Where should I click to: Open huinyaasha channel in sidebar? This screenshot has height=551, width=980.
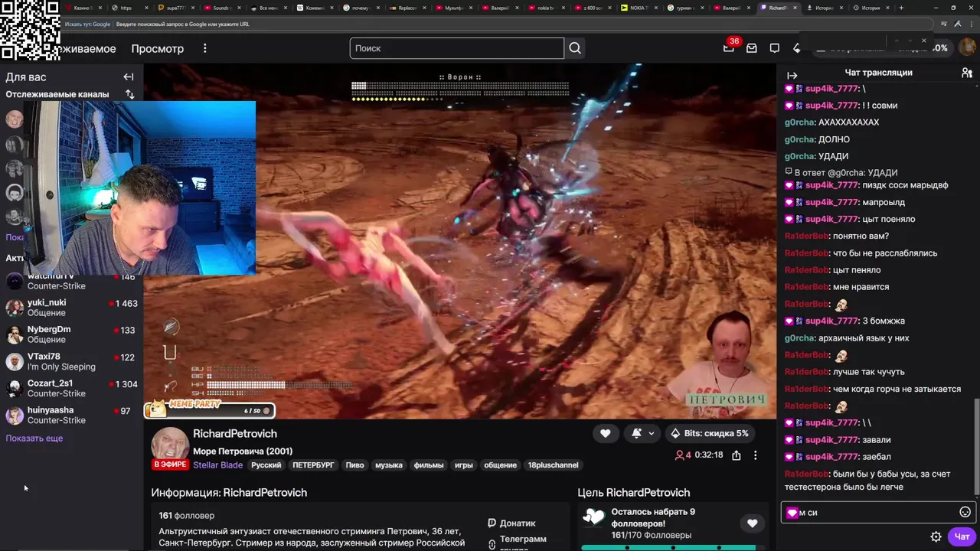[x=71, y=415]
